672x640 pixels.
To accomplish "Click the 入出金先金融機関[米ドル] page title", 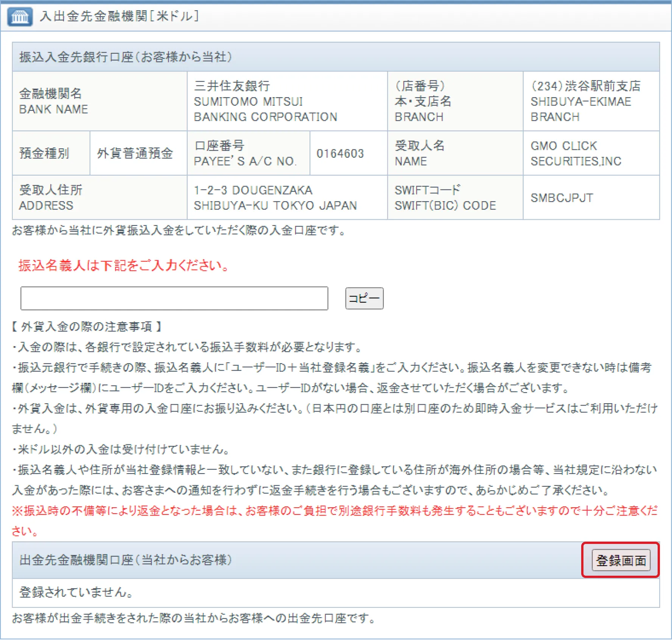I will tap(120, 16).
